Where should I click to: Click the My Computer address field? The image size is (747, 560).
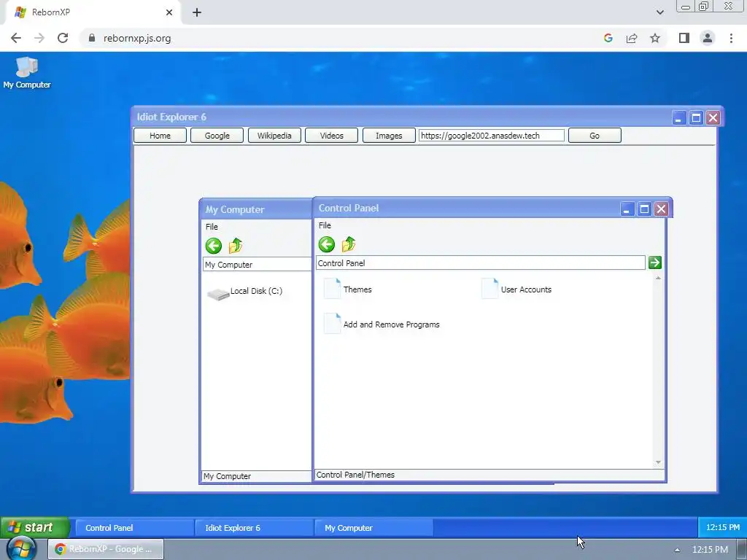pyautogui.click(x=258, y=264)
